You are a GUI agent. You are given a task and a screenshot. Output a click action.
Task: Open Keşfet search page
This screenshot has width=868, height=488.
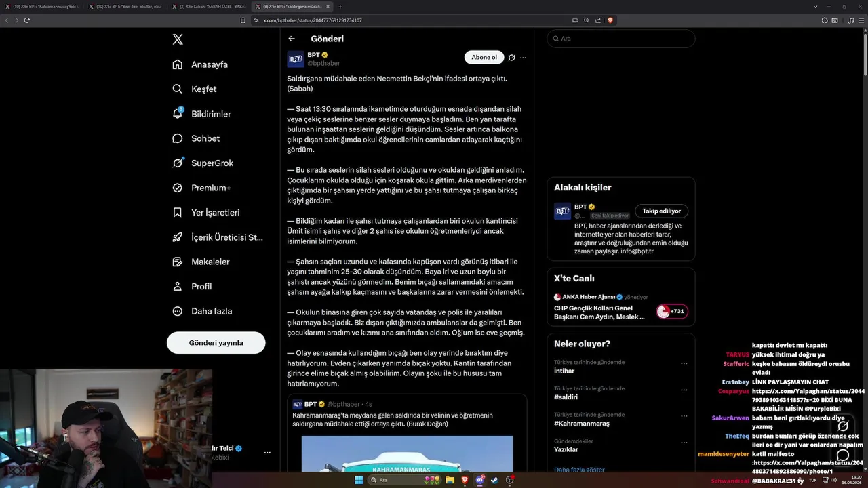pos(194,89)
